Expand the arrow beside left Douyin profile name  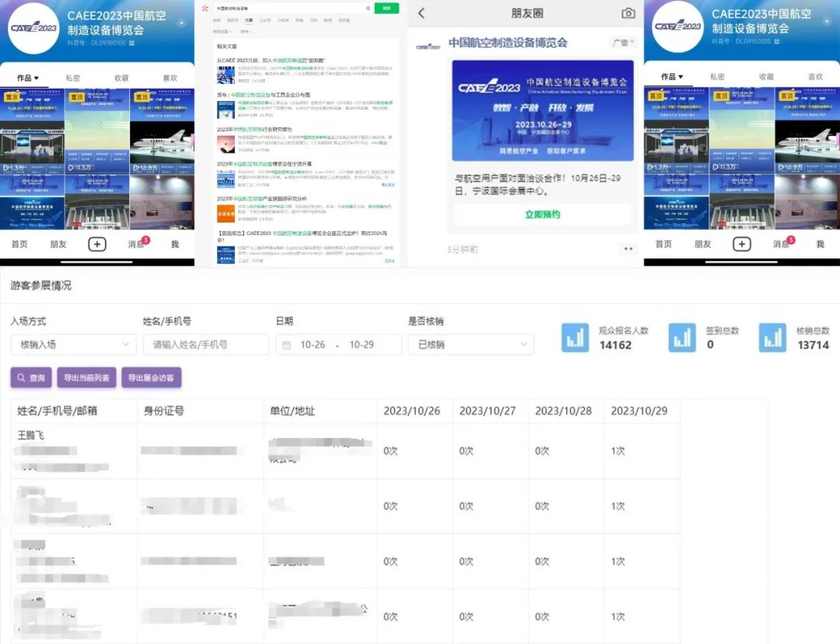[181, 23]
